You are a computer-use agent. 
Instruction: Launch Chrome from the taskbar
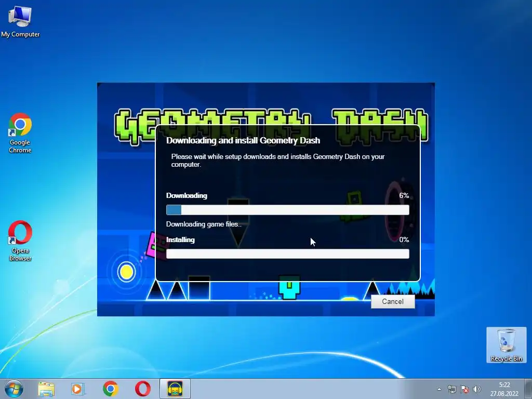coord(111,389)
